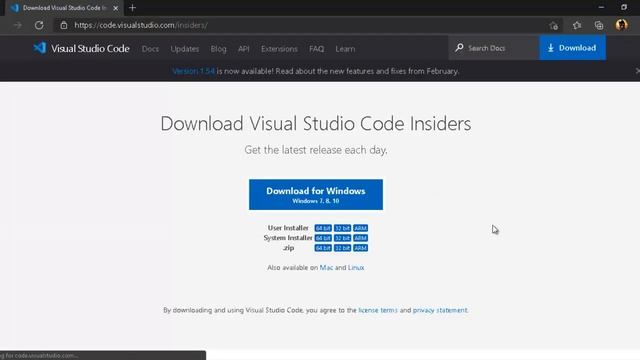Click the Linux link
Viewport: 640px width, 360px height.
click(356, 267)
